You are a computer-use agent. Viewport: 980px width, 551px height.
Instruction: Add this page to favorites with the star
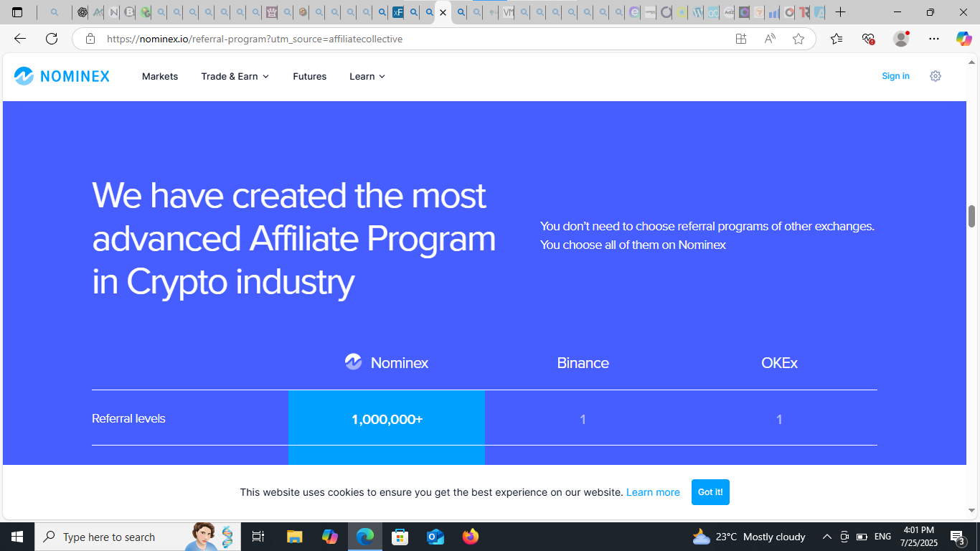[798, 39]
